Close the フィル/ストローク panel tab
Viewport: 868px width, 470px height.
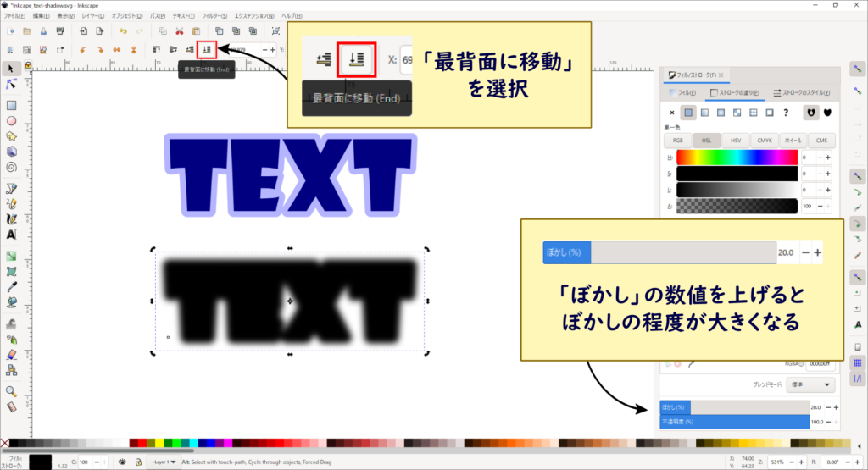[721, 75]
